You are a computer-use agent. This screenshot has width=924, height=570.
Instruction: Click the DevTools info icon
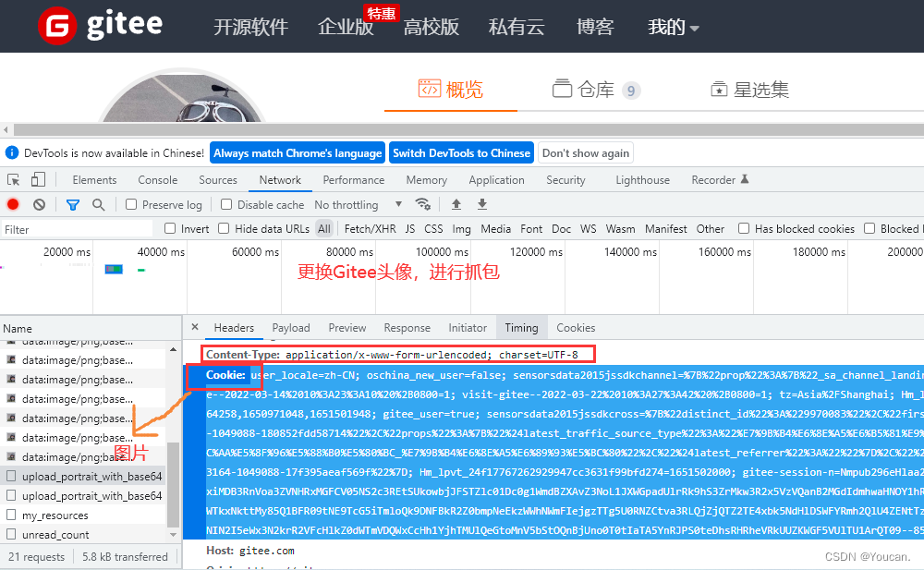coord(12,153)
